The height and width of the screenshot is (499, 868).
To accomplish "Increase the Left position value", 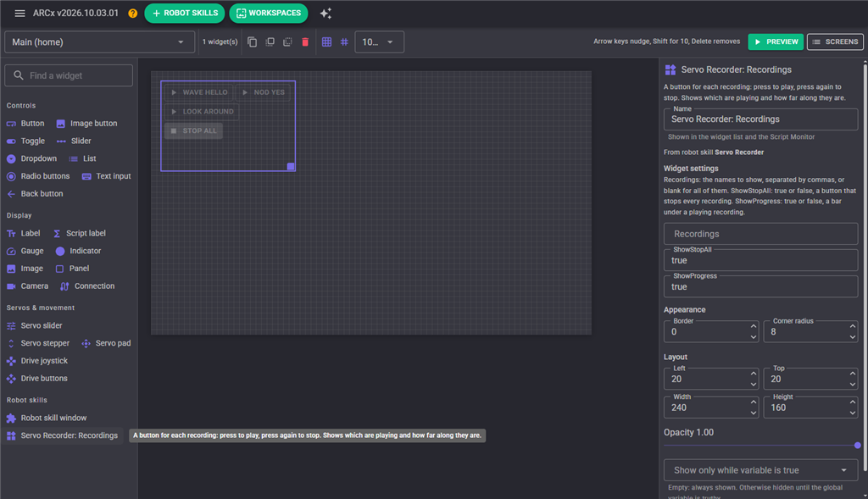I will coord(754,374).
